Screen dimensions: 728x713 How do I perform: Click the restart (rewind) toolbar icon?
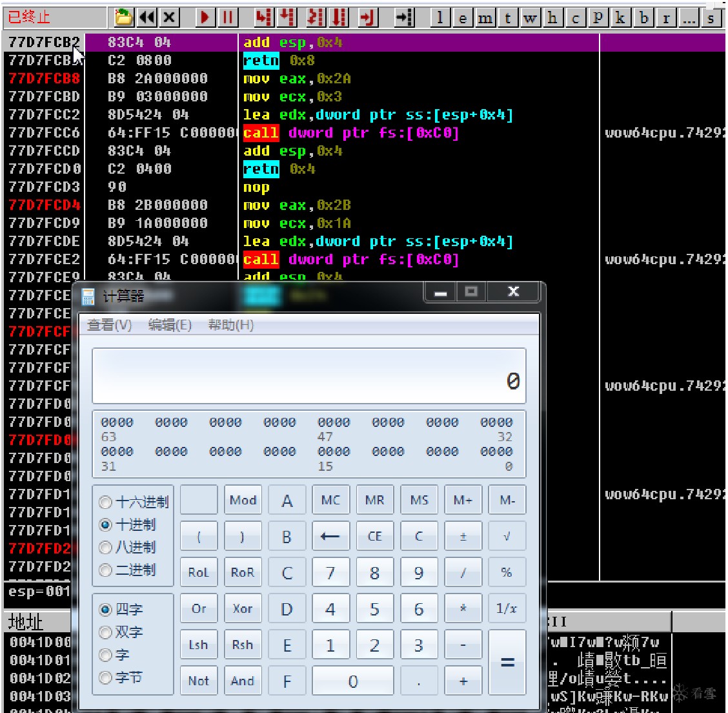pos(148,17)
